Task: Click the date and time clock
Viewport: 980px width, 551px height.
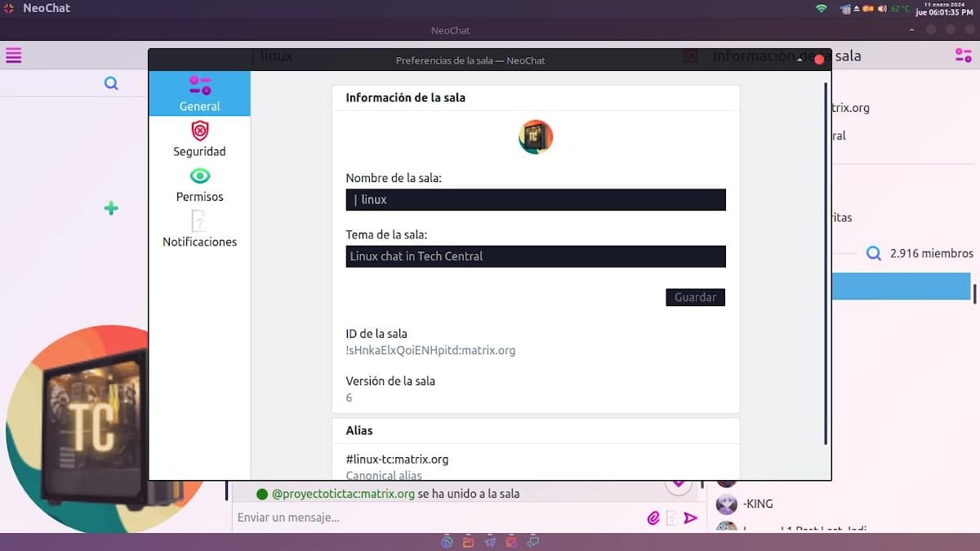Action: (944, 8)
